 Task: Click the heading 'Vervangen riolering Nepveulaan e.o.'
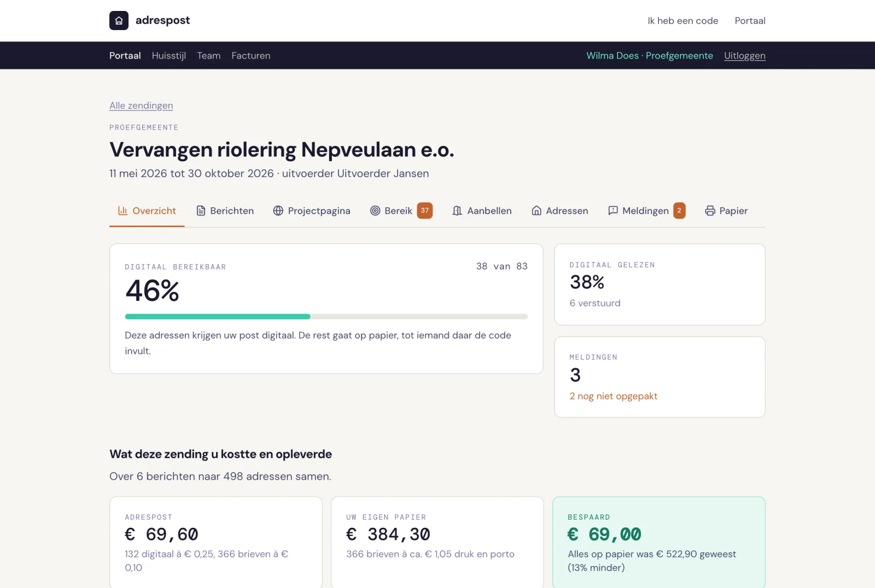(x=282, y=150)
